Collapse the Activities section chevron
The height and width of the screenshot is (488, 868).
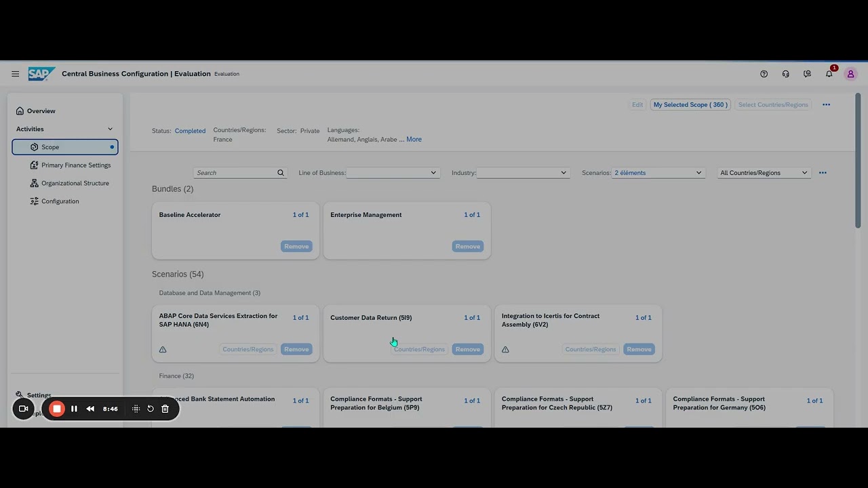coord(110,129)
